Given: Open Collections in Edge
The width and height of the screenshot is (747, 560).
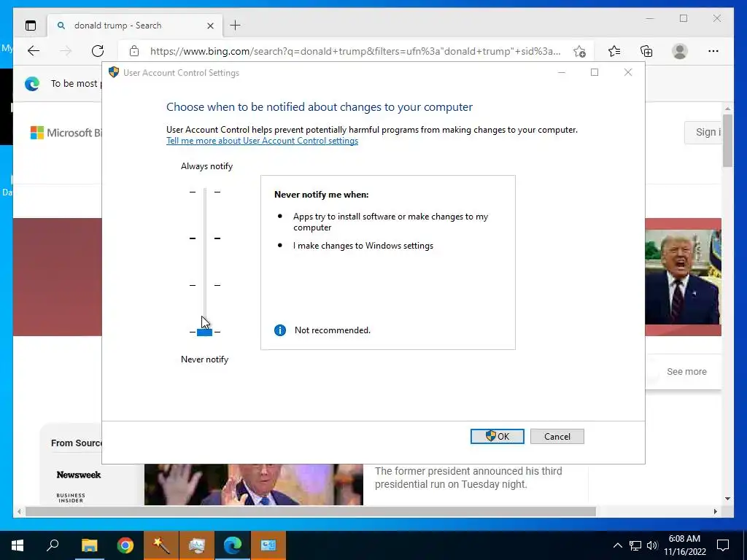Looking at the screenshot, I should coord(646,51).
